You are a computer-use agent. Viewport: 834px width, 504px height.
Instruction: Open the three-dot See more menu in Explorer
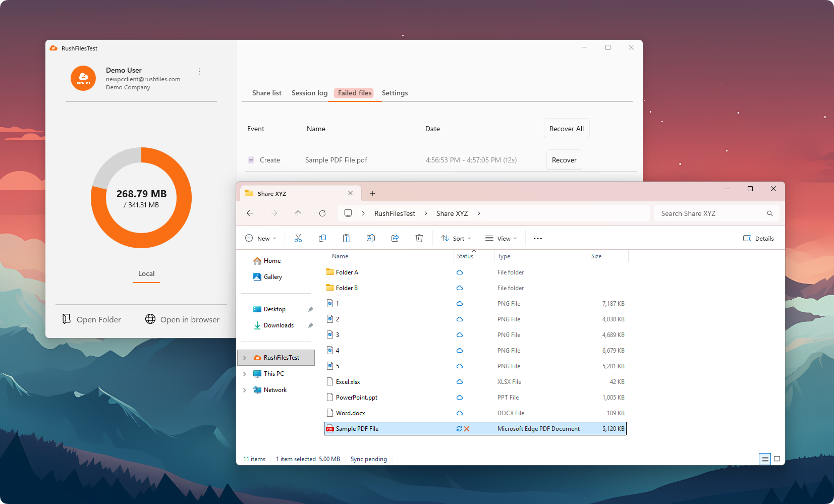[x=538, y=239]
